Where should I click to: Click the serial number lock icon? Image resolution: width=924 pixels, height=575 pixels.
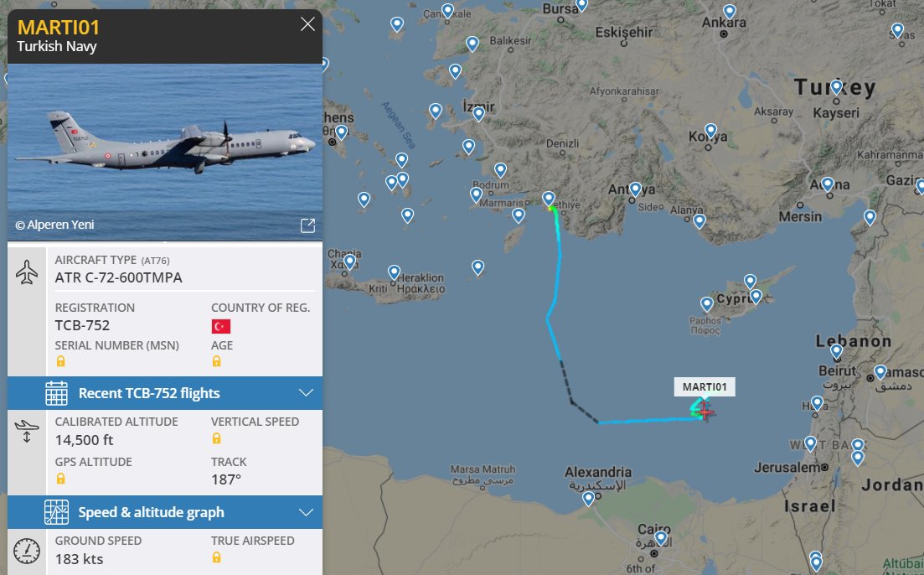60,361
